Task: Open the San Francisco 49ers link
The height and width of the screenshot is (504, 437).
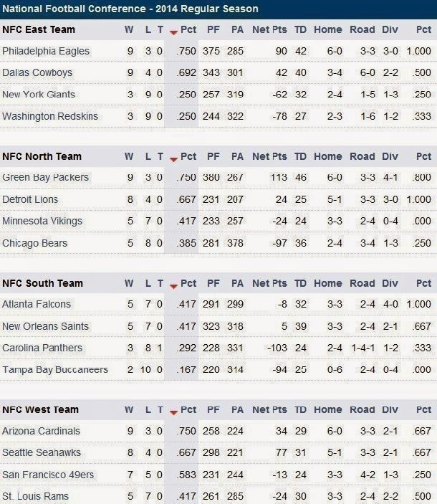Action: coord(48,475)
